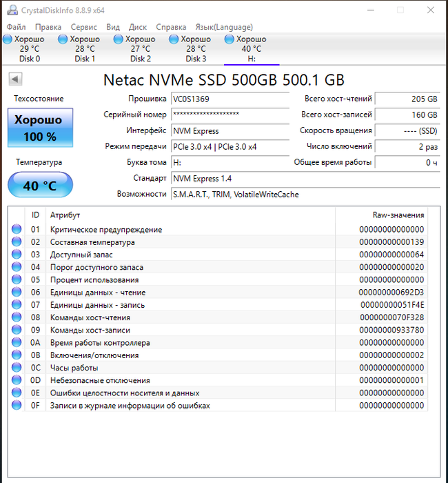Select the H: drive tab

point(252,49)
